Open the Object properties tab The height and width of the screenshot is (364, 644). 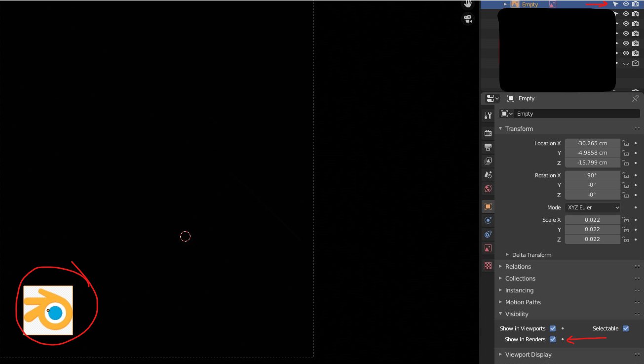tap(488, 206)
